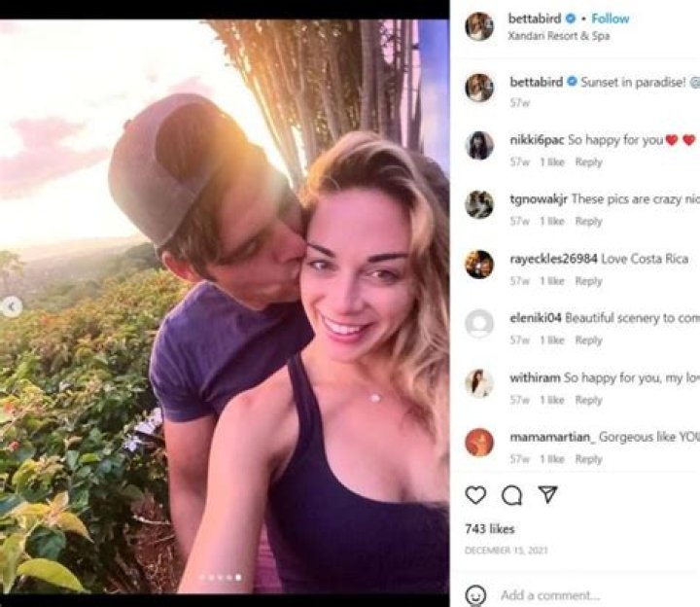
Task: Click rayeckles26984's avatar
Action: point(479,264)
